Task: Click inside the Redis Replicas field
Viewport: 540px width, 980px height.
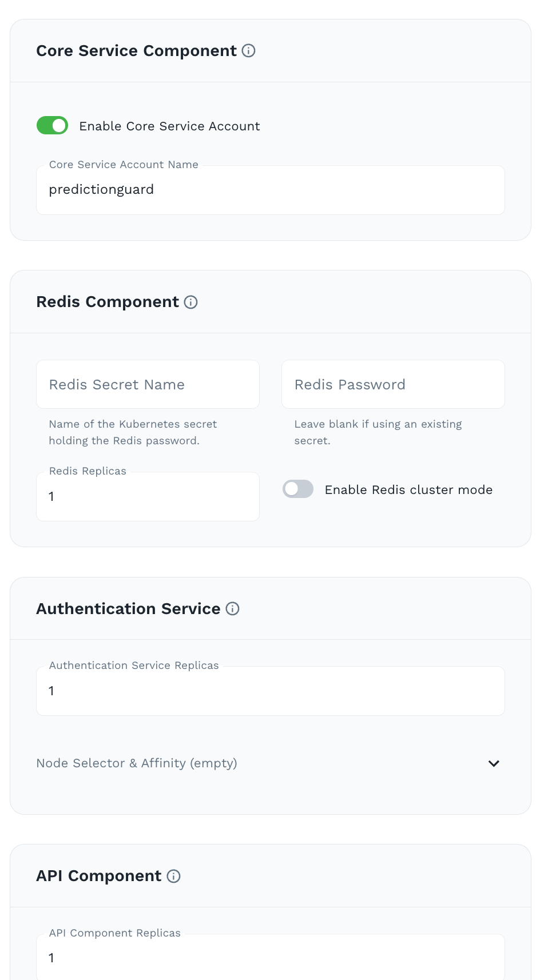Action: pyautogui.click(x=148, y=496)
